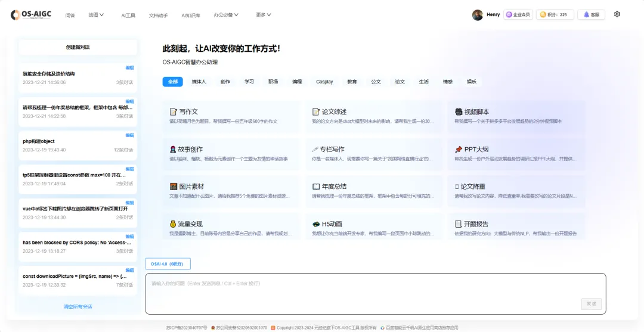644x332 pixels.
Task: Select the 创作 category tab
Action: (x=225, y=82)
